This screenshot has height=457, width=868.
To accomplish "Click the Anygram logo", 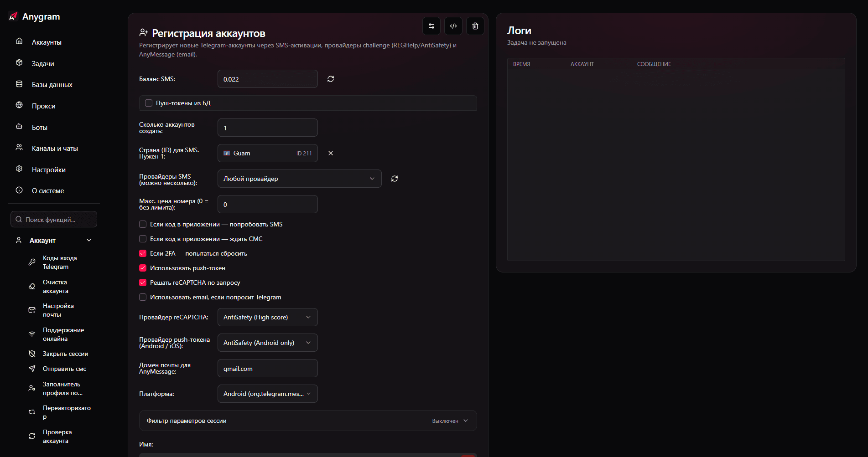I will click(x=34, y=17).
